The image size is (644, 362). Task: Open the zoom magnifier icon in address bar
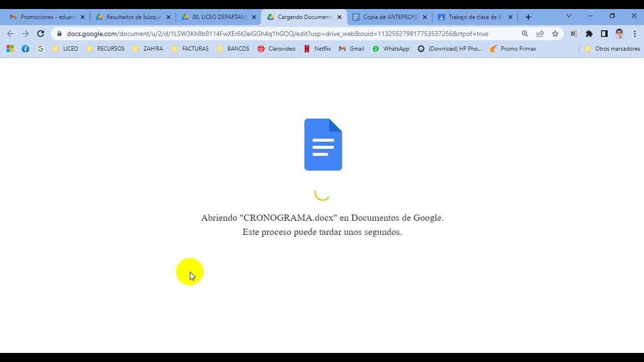pyautogui.click(x=525, y=34)
